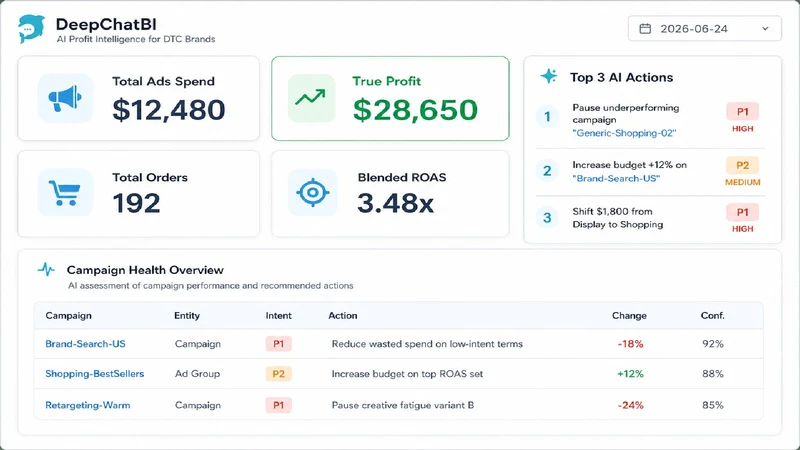The height and width of the screenshot is (450, 800).
Task: Click the 3.48x Blended ROAS value
Action: 395,203
